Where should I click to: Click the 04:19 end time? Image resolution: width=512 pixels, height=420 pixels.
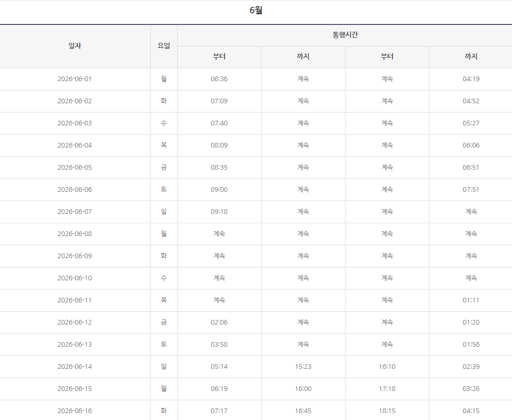471,79
